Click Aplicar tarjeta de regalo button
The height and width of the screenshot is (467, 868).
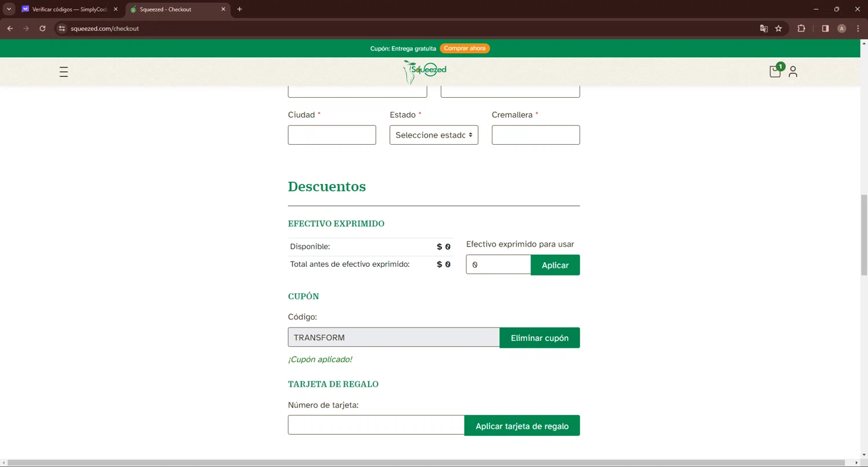[521, 426]
